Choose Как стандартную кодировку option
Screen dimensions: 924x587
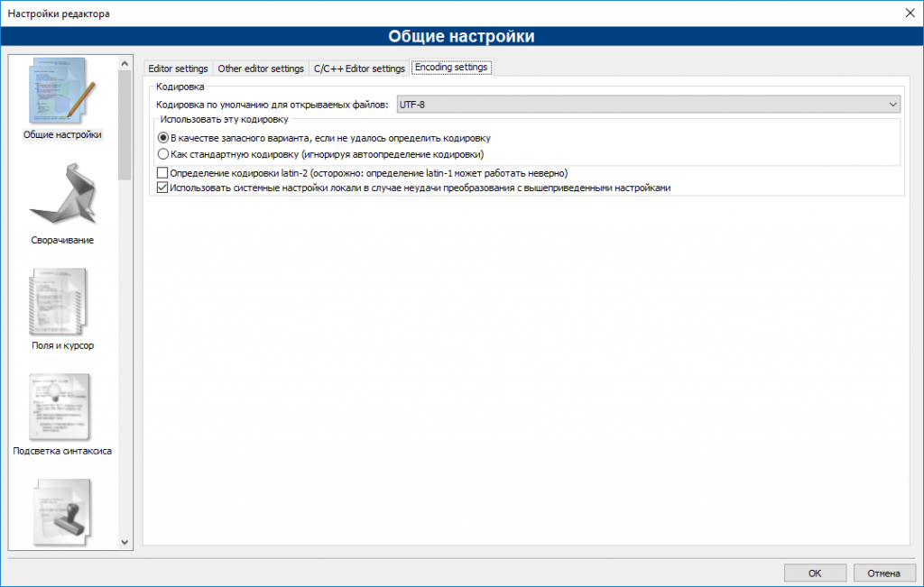(x=162, y=155)
